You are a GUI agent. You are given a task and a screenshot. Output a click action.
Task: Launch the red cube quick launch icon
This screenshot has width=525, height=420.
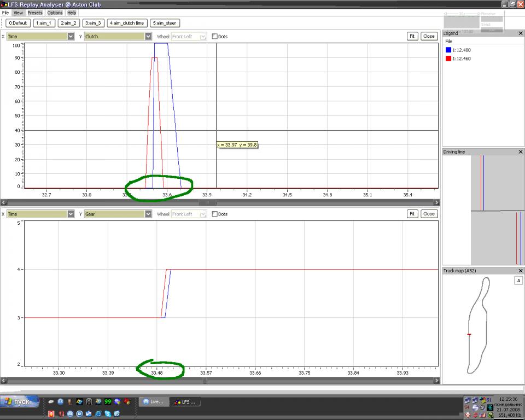point(127,401)
